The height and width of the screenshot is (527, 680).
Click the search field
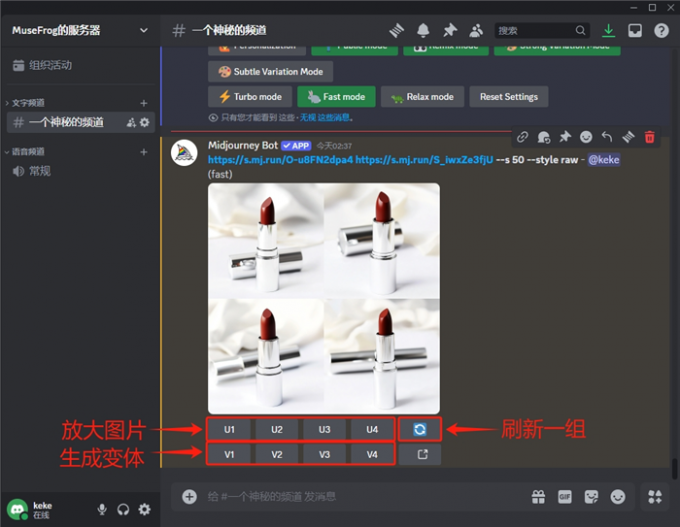point(542,30)
